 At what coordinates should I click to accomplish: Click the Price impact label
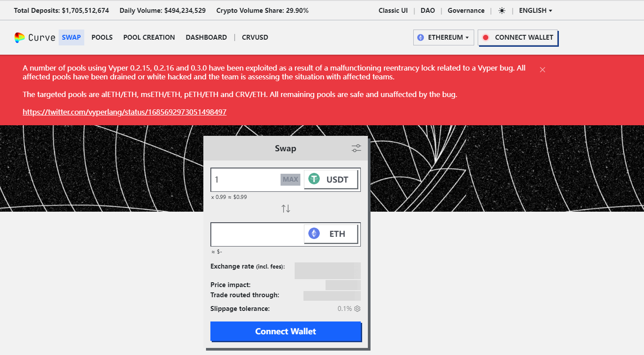click(231, 285)
